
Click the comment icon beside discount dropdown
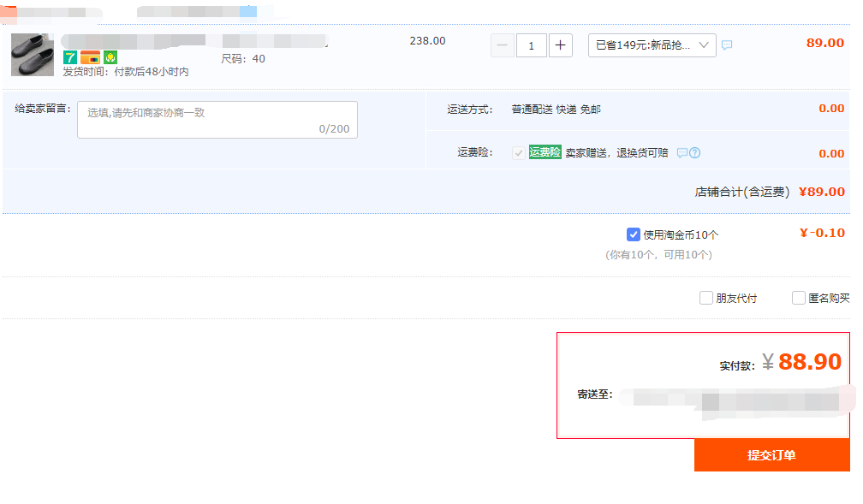(x=727, y=45)
